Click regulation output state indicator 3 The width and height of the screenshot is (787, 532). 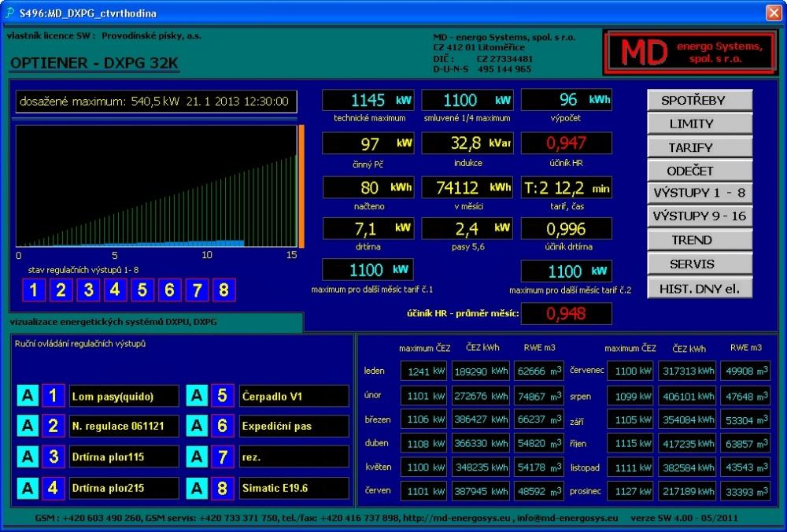[x=88, y=290]
